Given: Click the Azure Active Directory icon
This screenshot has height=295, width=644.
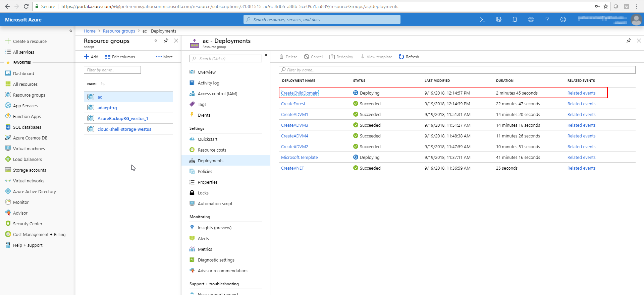Looking at the screenshot, I should [x=8, y=191].
